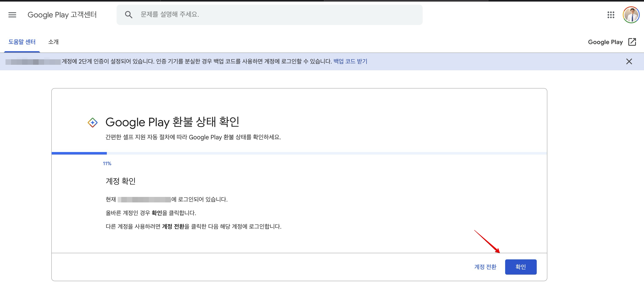Click the Google Play 환불 상태 확인 heading
The width and height of the screenshot is (644, 285).
click(172, 122)
